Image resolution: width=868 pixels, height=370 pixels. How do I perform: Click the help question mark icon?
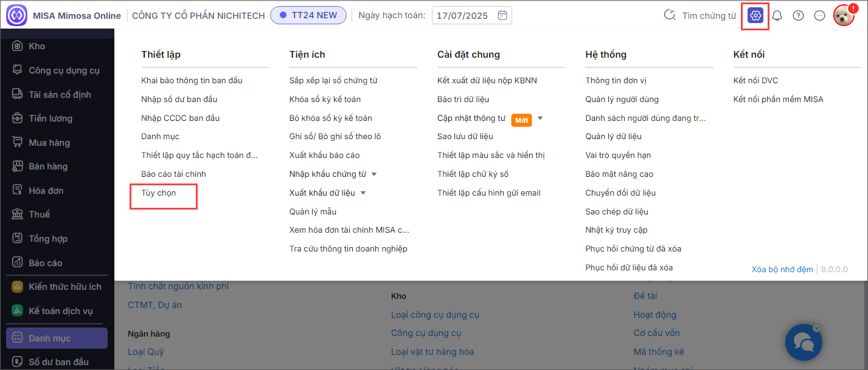pyautogui.click(x=798, y=16)
